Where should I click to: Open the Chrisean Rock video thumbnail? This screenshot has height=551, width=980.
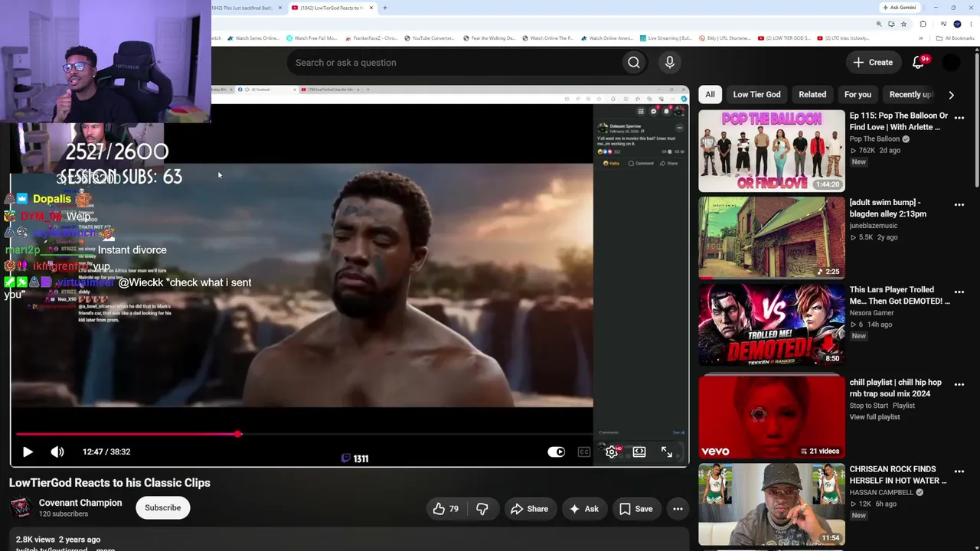772,504
